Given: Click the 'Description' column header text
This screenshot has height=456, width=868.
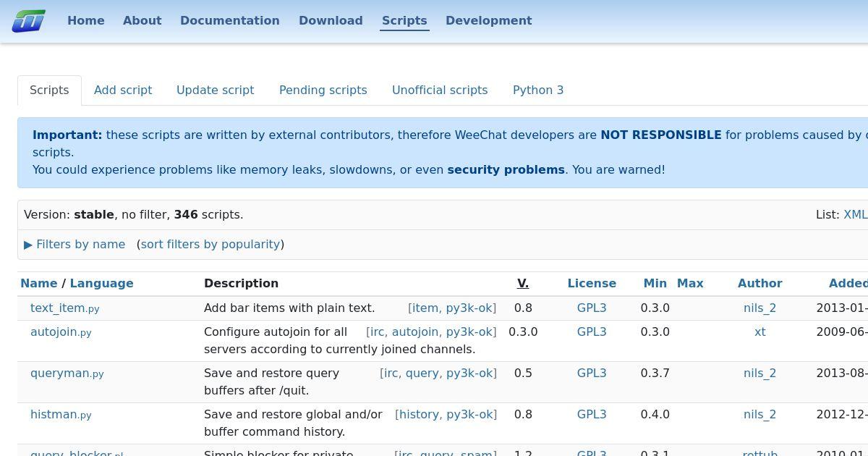Looking at the screenshot, I should click(x=241, y=284).
